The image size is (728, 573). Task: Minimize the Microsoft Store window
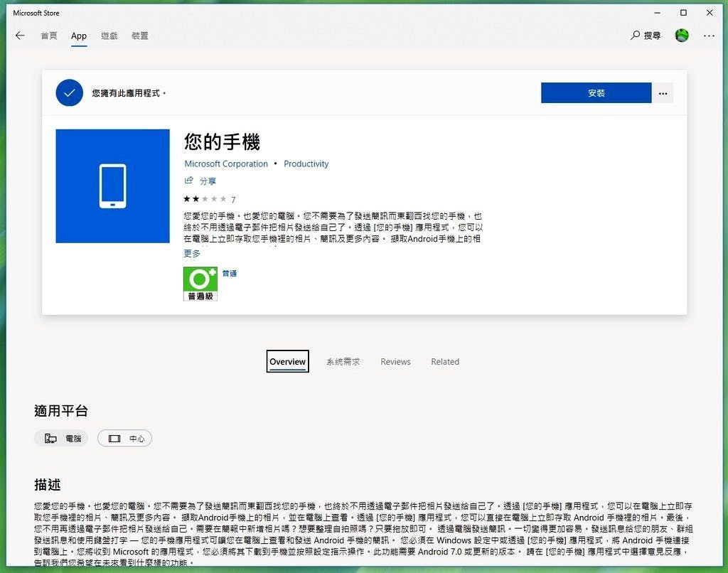657,13
